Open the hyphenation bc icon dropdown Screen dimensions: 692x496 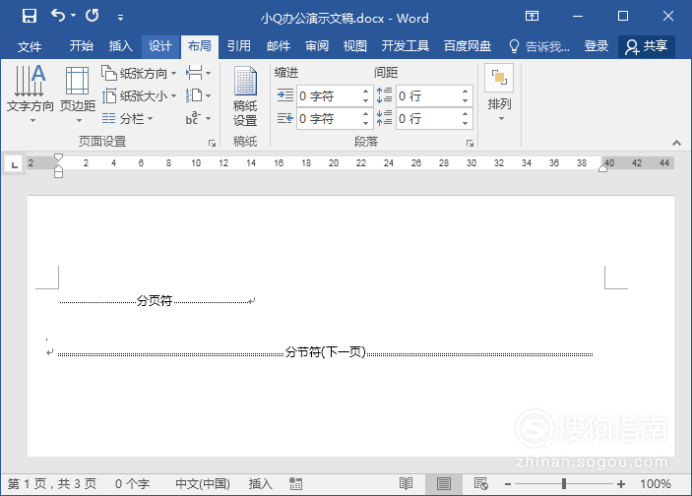[x=198, y=118]
